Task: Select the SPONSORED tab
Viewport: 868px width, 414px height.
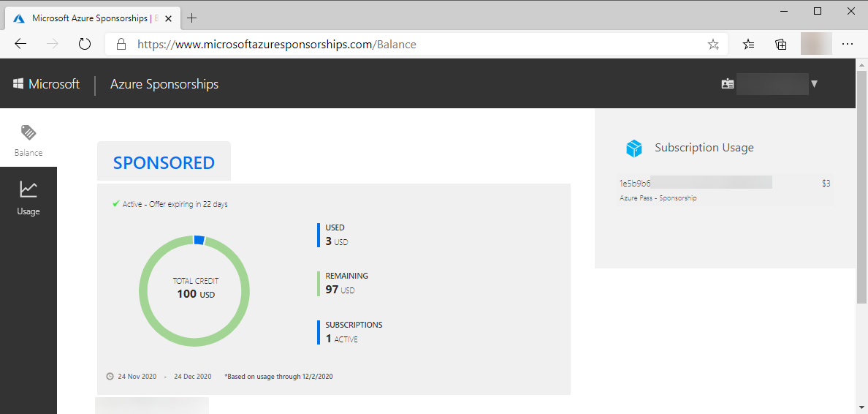Action: point(164,162)
